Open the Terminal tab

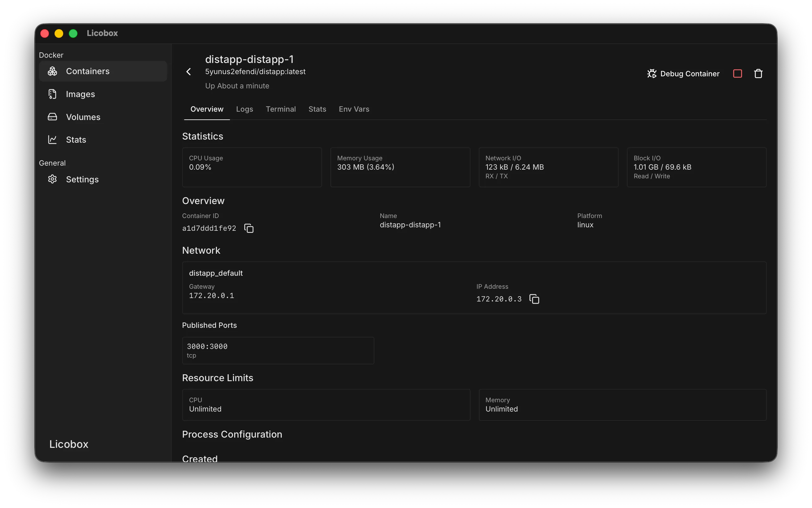280,109
